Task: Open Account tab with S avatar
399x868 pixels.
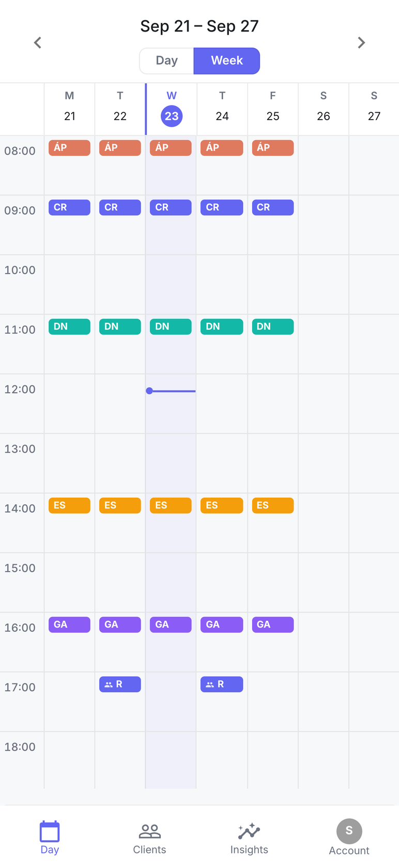Action: tap(349, 837)
